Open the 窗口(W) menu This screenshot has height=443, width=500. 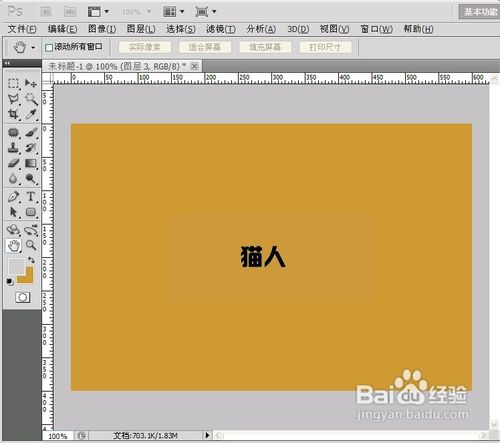(377, 29)
